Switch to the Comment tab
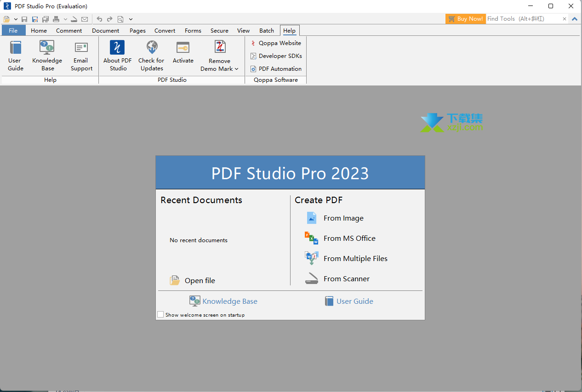 69,30
